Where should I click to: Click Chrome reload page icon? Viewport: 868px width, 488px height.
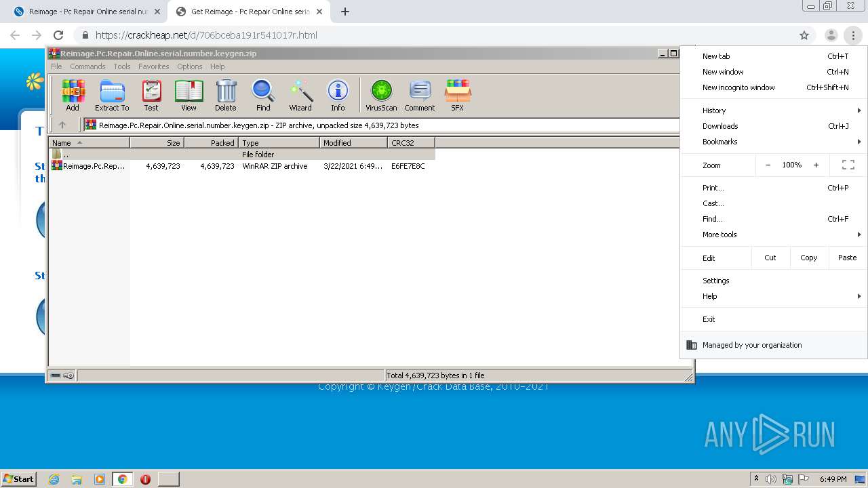(x=58, y=35)
